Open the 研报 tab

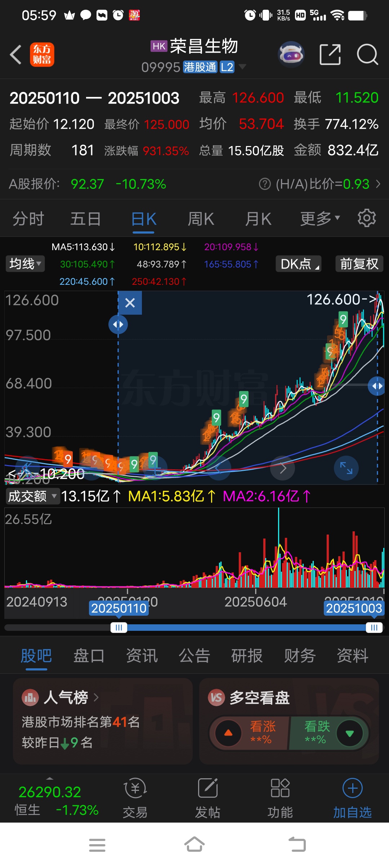247,656
